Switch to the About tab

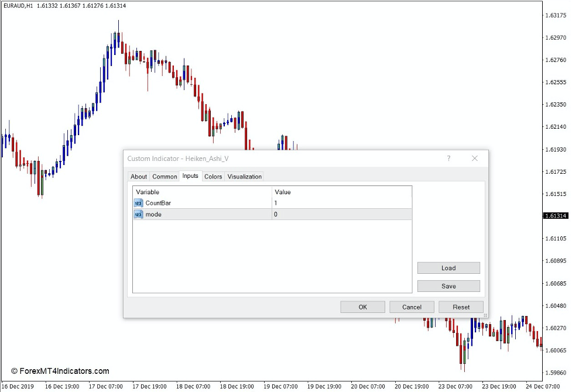coord(138,176)
